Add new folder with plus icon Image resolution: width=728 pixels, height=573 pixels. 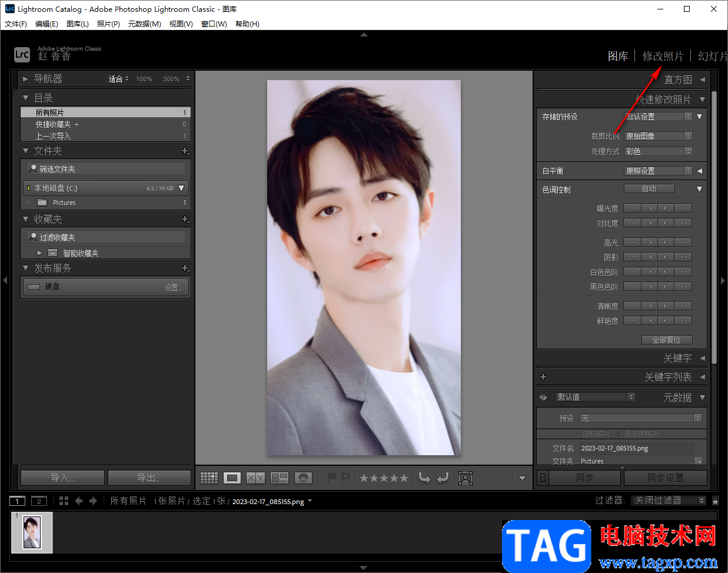pyautogui.click(x=185, y=151)
